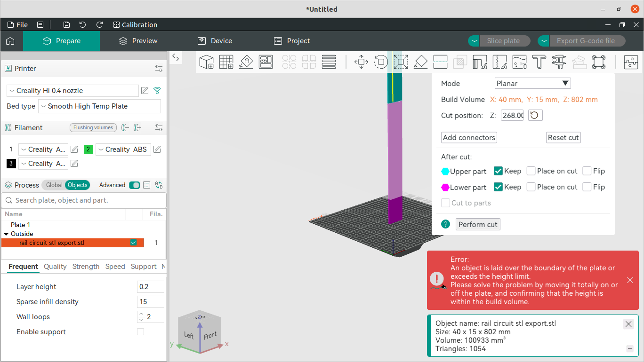The width and height of the screenshot is (644, 362).
Task: Edit the Creality ABS filament preset
Action: [157, 150]
